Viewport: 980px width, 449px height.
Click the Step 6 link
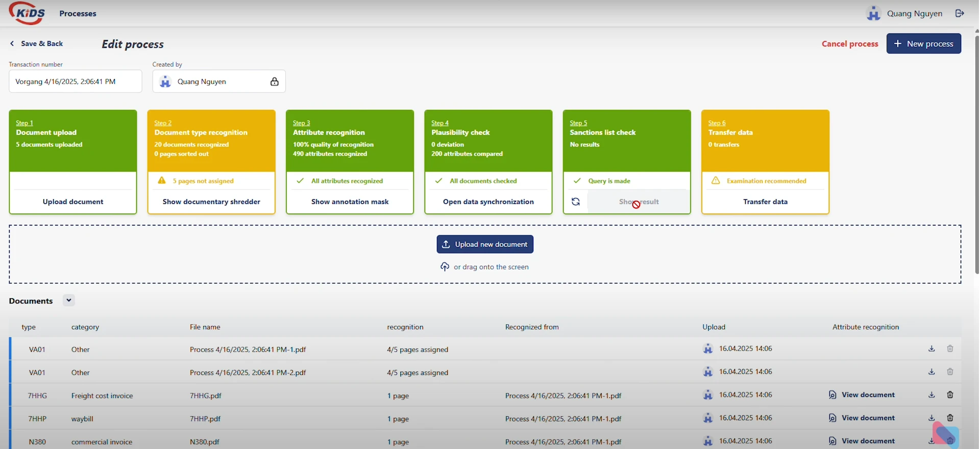[x=717, y=123]
